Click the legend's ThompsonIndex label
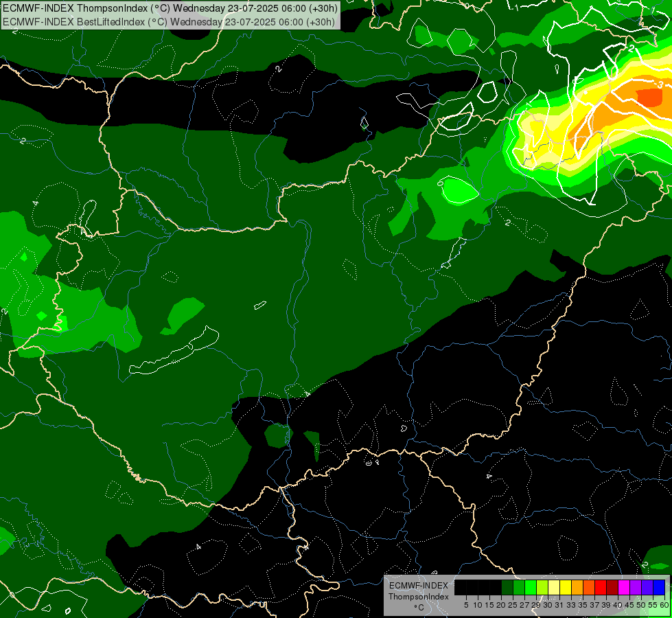 pos(419,597)
